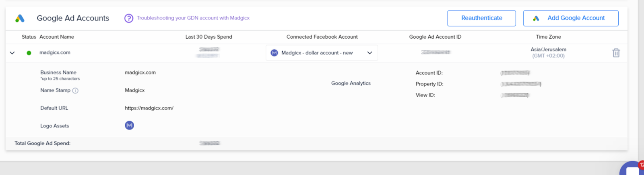Click madgicx.com account name in row
644x175 pixels.
coord(55,52)
